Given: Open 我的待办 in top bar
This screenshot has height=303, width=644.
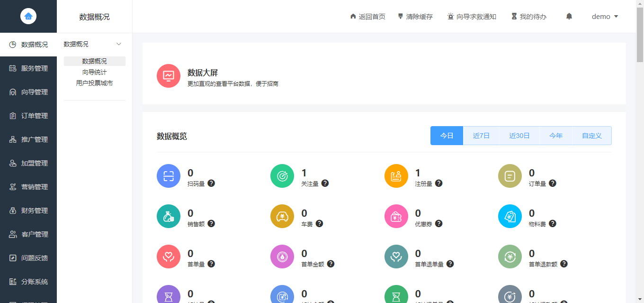Looking at the screenshot, I should coord(528,17).
